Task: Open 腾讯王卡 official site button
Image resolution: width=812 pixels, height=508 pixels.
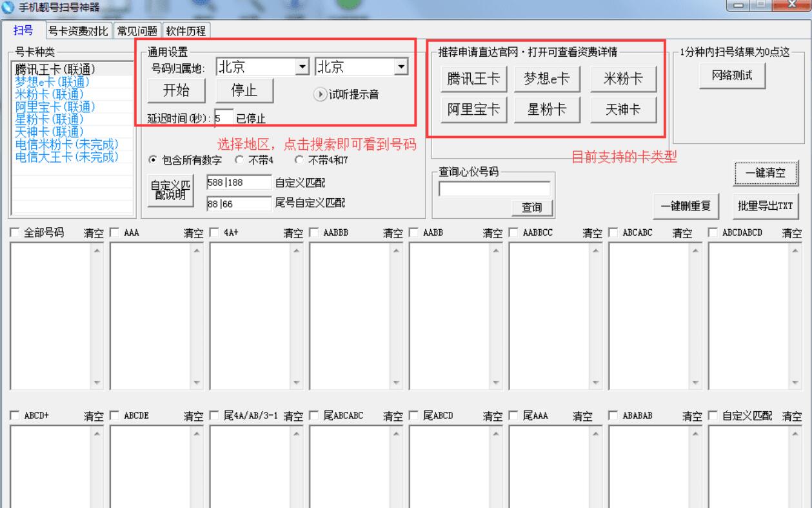Action: click(x=473, y=79)
